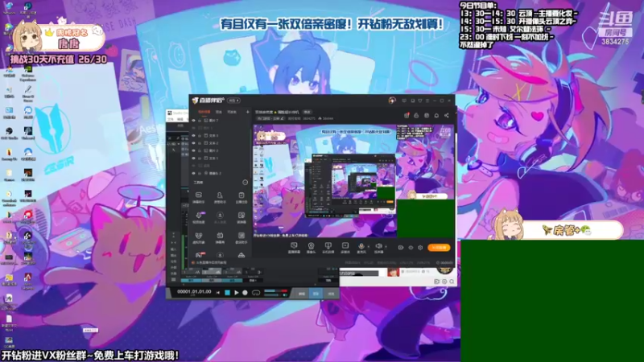This screenshot has height=362, width=644.
Task: Start playback in the Studio One transport
Action: 237,293
